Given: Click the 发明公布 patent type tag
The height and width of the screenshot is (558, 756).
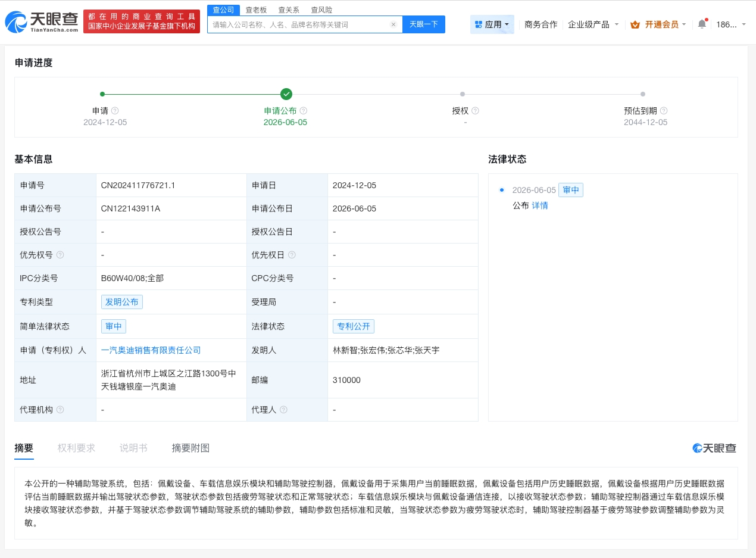Looking at the screenshot, I should pyautogui.click(x=122, y=302).
